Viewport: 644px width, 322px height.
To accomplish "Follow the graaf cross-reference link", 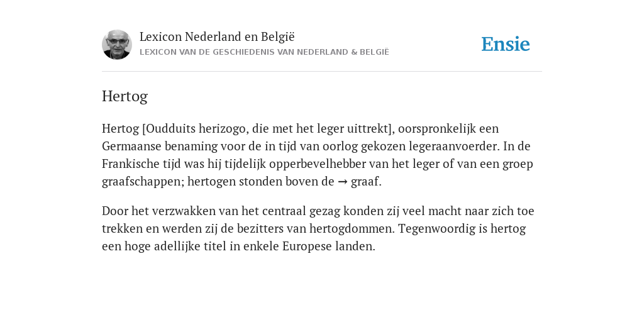I will 366,182.
